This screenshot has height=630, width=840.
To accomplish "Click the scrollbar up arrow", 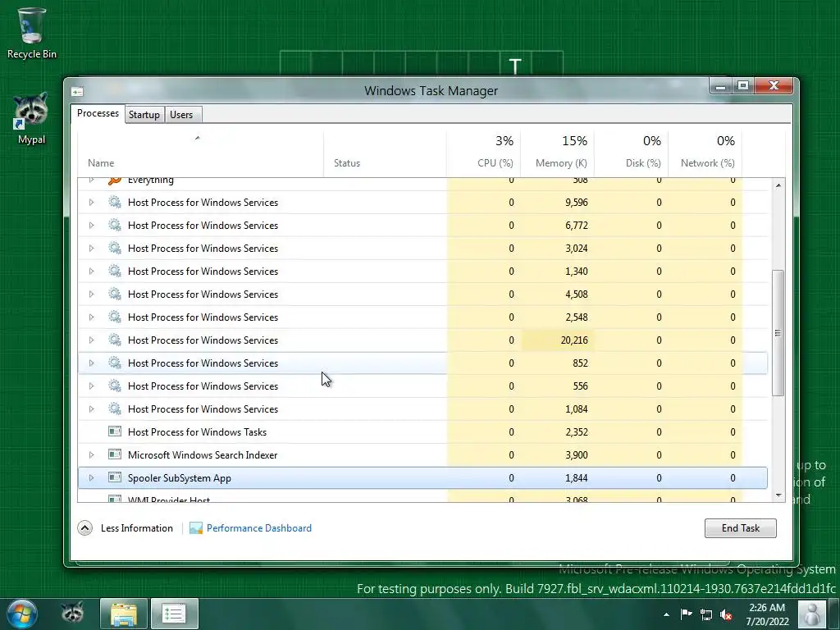I will [778, 185].
